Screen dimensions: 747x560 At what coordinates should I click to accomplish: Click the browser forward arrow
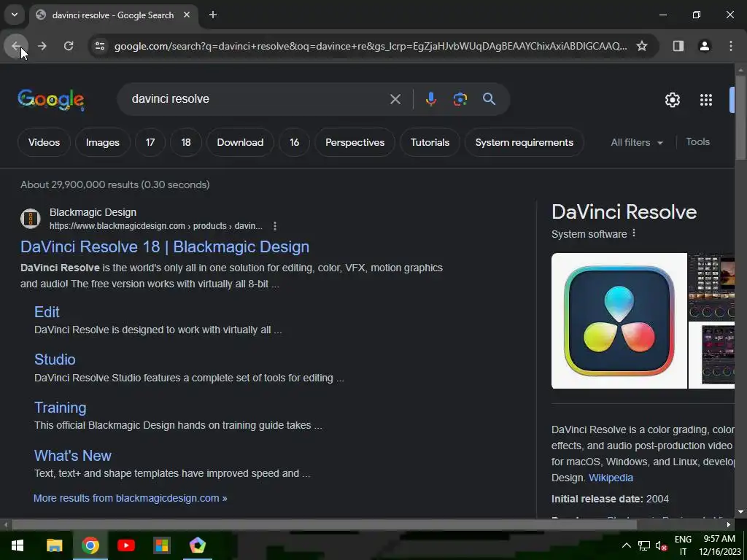tap(42, 46)
